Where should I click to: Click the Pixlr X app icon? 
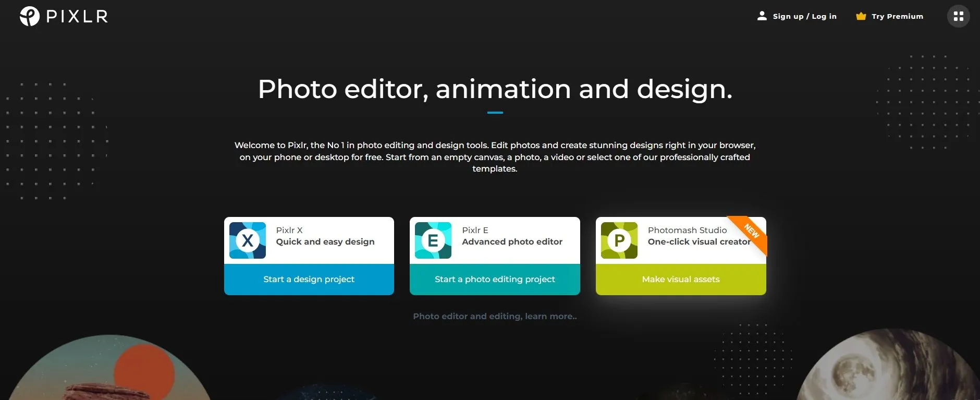pos(248,240)
